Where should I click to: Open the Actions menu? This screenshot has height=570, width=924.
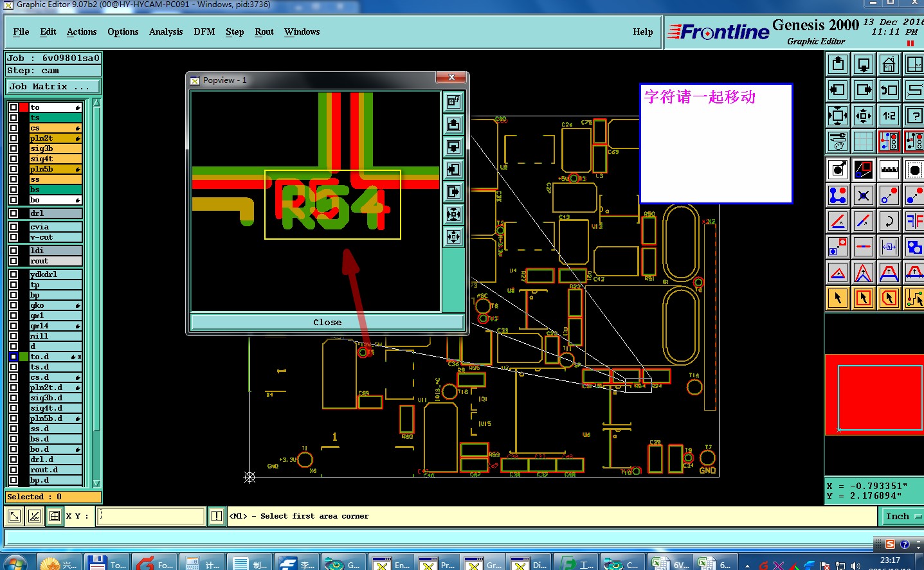(x=82, y=31)
